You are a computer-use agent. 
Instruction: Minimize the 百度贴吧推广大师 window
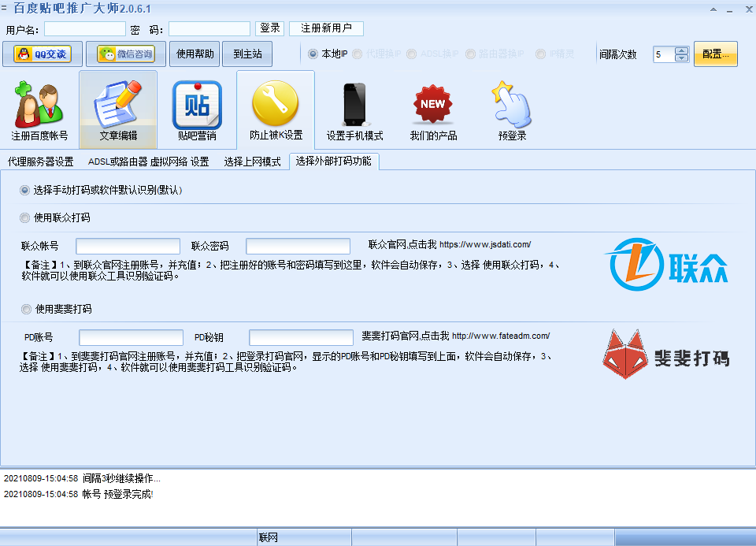pos(730,9)
